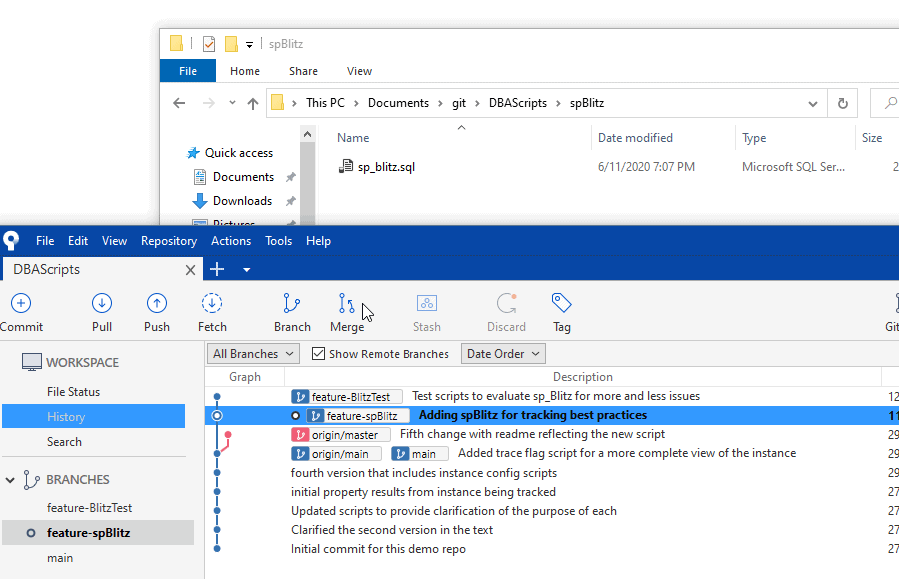899x579 pixels.
Task: Click the Push toolbar icon
Action: click(157, 303)
